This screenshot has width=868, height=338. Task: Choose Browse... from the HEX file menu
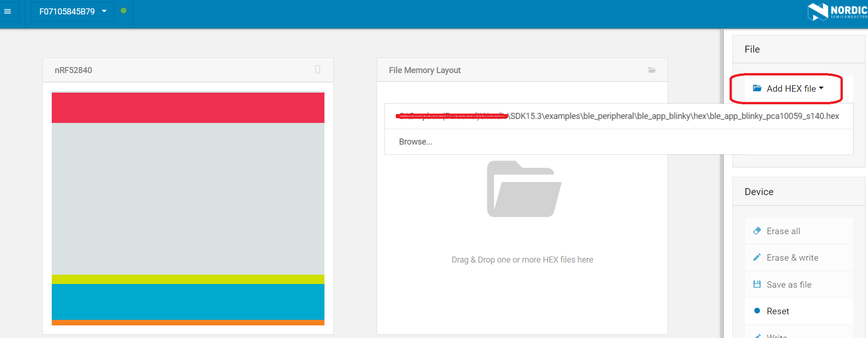[415, 142]
